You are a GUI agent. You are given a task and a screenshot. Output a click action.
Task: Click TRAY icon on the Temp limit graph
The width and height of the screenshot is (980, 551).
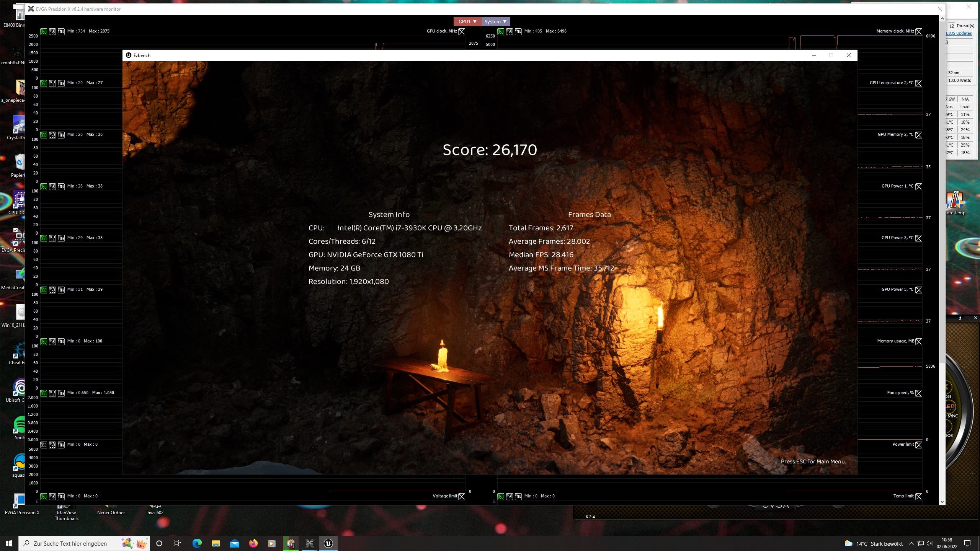coord(518,496)
